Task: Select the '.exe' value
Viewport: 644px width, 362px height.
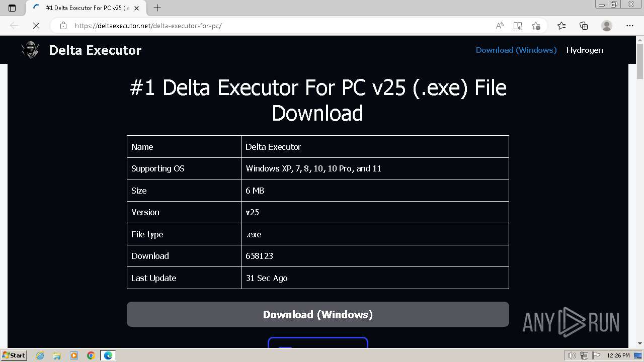Action: click(x=253, y=234)
